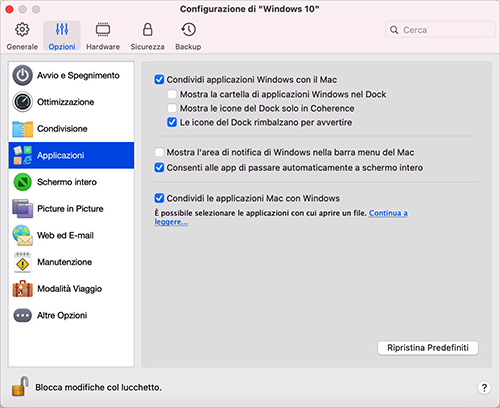The image size is (500, 408).
Task: Select Manutenzione in the sidebar
Action: point(64,262)
